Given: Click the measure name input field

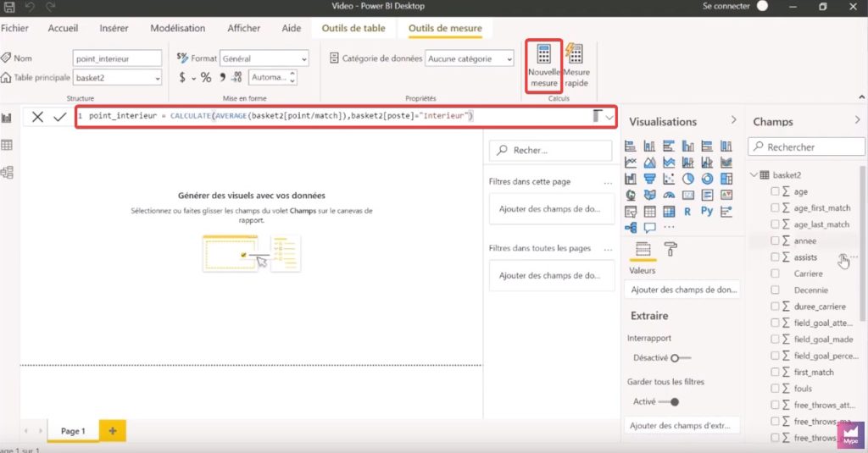Looking at the screenshot, I should point(117,58).
